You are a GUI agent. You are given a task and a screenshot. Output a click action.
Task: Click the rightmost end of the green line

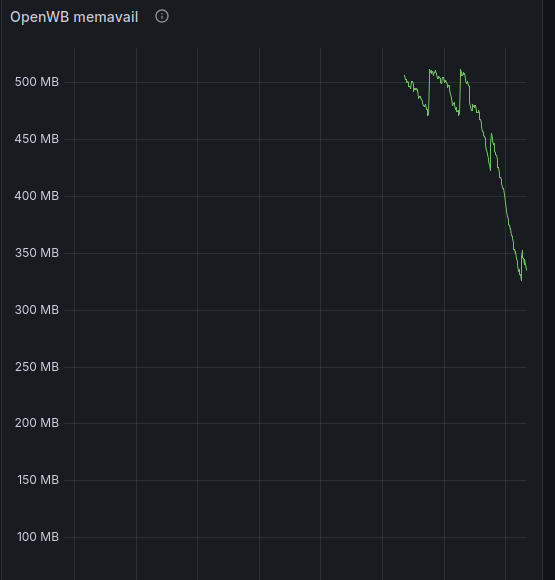click(527, 270)
